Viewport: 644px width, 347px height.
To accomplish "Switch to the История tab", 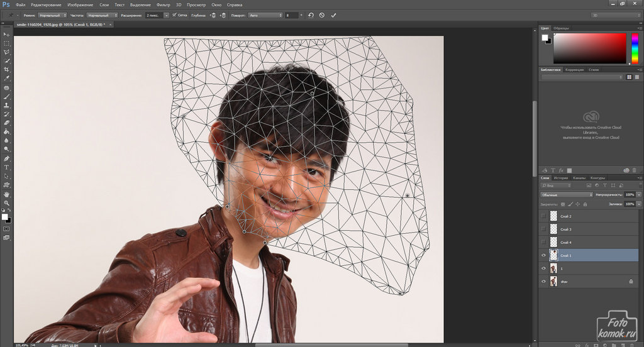I will (x=561, y=178).
